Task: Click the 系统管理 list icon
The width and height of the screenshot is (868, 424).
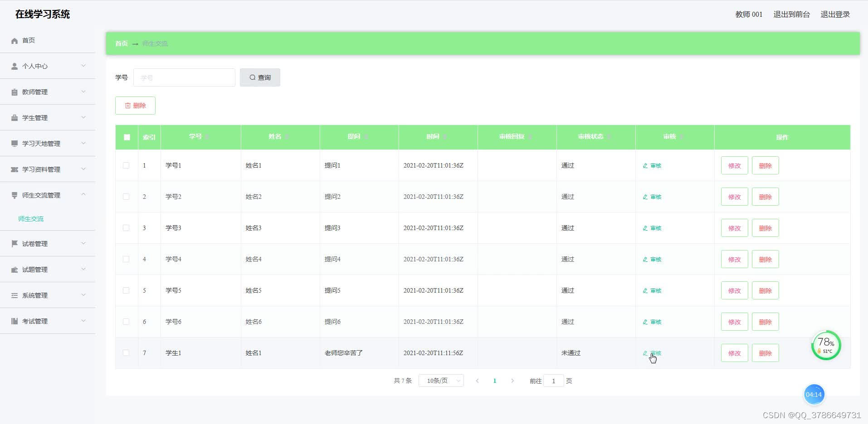Action: pyautogui.click(x=15, y=295)
